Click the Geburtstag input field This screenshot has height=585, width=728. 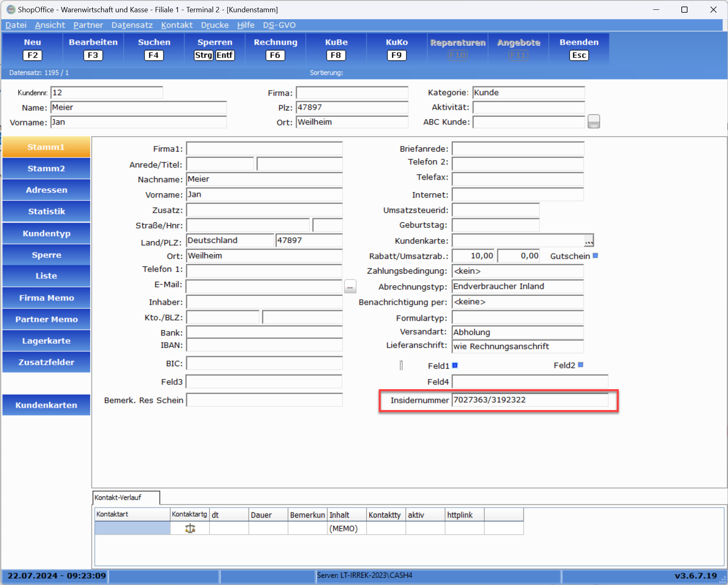(x=496, y=225)
